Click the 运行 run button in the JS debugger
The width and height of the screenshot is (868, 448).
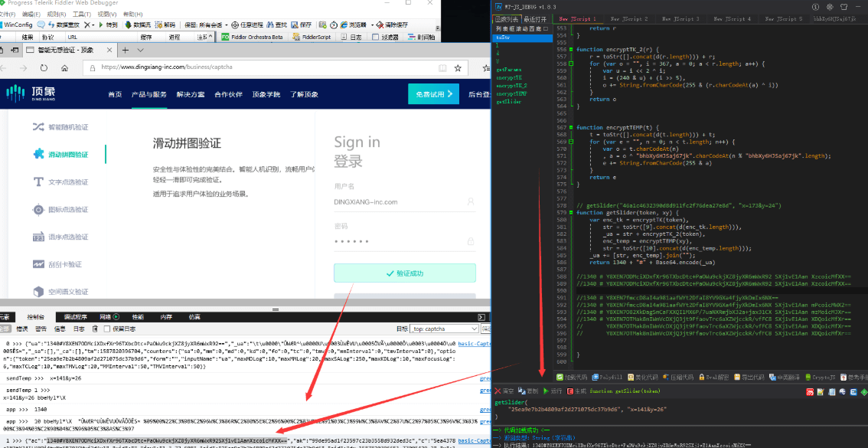pyautogui.click(x=553, y=391)
